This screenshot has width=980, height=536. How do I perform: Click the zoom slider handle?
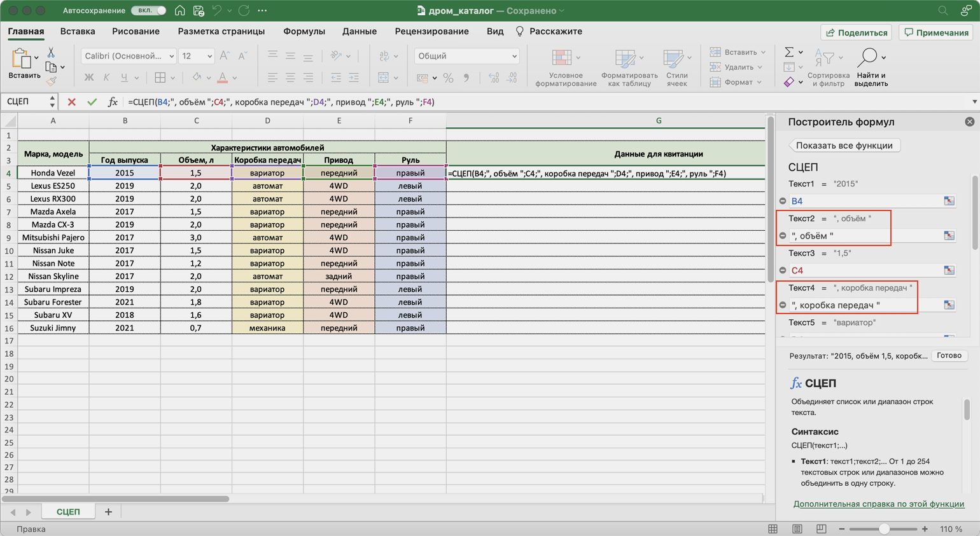[884, 529]
